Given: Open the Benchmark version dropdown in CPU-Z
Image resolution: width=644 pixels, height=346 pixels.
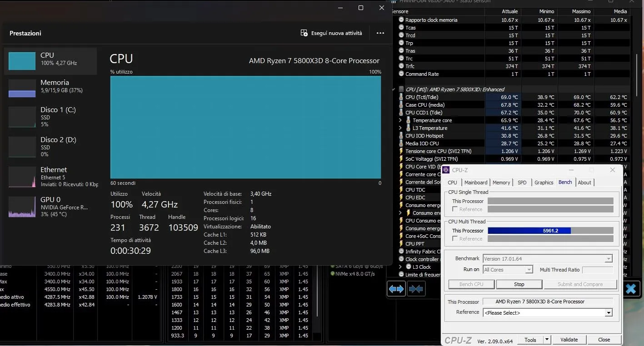Looking at the screenshot, I should tap(609, 259).
